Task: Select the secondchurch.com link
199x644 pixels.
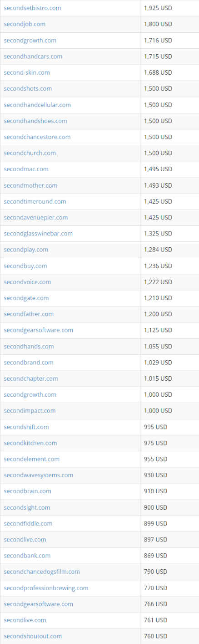Action: point(30,153)
